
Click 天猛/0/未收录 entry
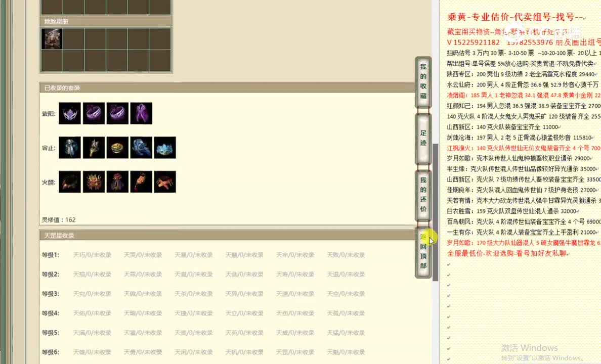click(x=346, y=333)
